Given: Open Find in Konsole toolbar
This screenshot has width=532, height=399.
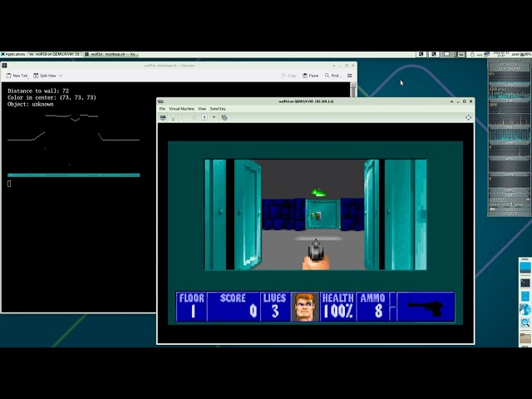Looking at the screenshot, I should [332, 76].
